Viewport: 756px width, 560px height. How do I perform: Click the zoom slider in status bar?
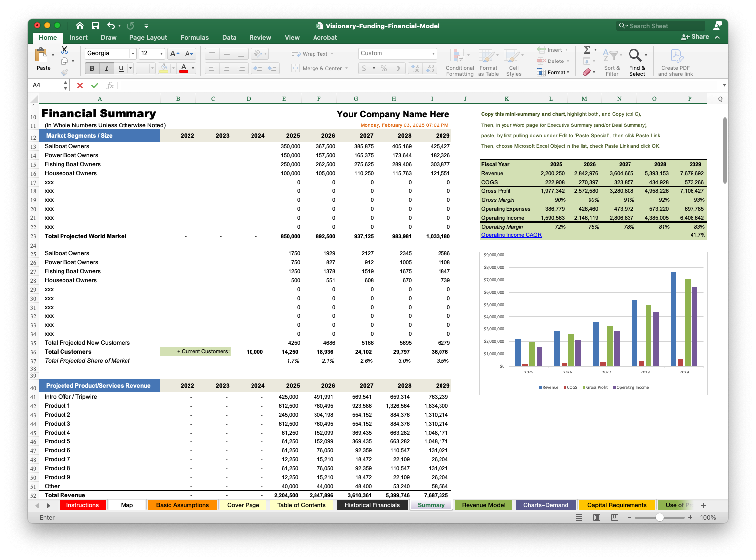click(x=659, y=517)
